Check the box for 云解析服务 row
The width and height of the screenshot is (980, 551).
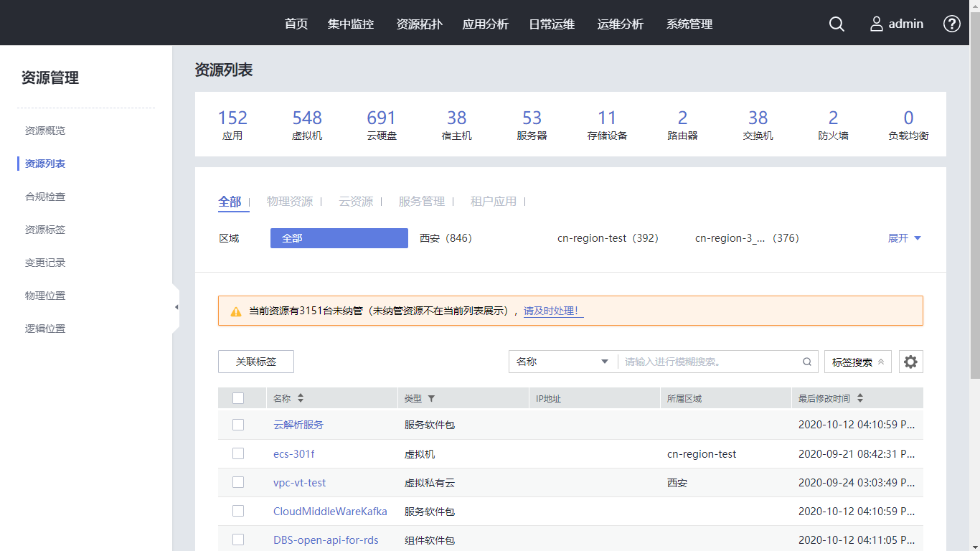(238, 425)
